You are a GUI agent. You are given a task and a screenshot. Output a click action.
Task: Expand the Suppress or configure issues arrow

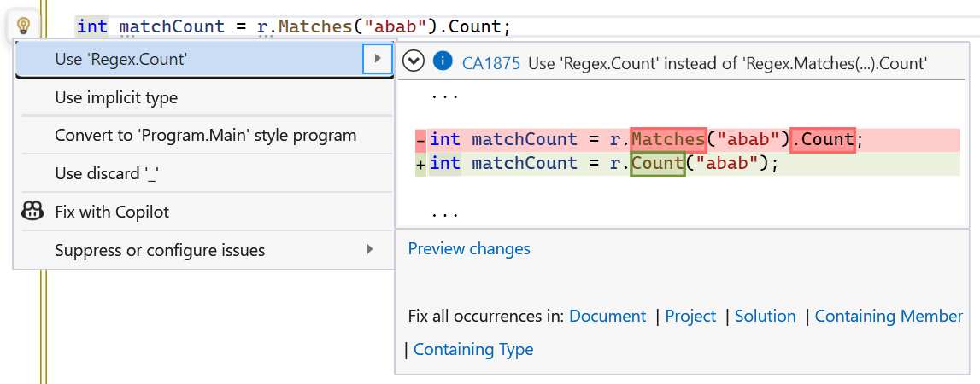(371, 250)
